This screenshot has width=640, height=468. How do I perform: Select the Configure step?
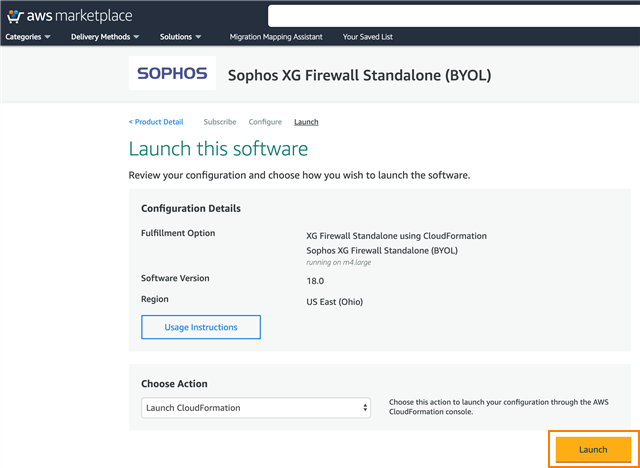[x=265, y=122]
